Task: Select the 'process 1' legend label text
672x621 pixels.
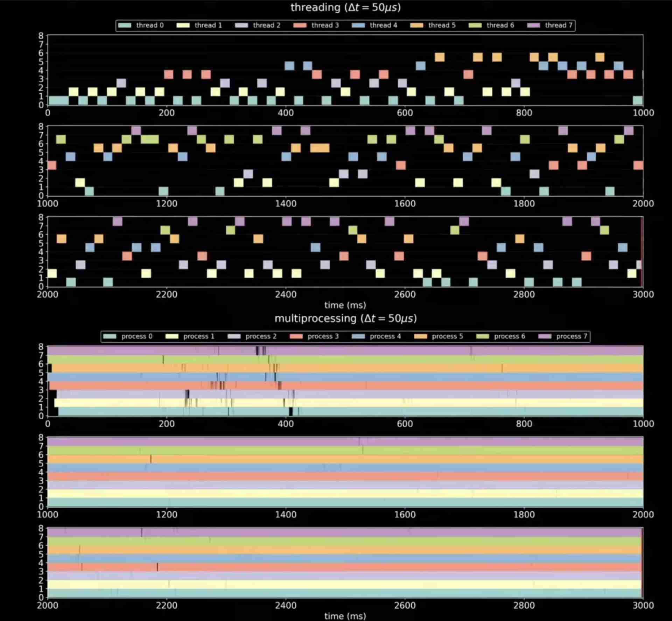Action: tap(199, 336)
